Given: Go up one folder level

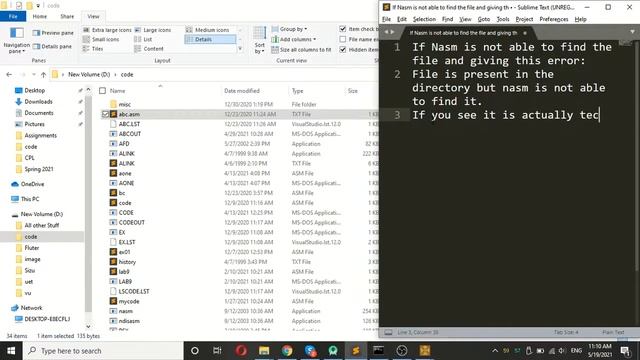Looking at the screenshot, I should (43, 75).
